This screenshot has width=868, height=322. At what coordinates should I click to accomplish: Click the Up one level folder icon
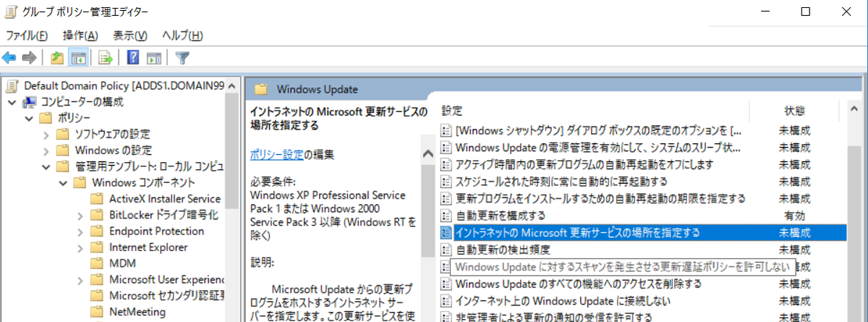point(58,58)
